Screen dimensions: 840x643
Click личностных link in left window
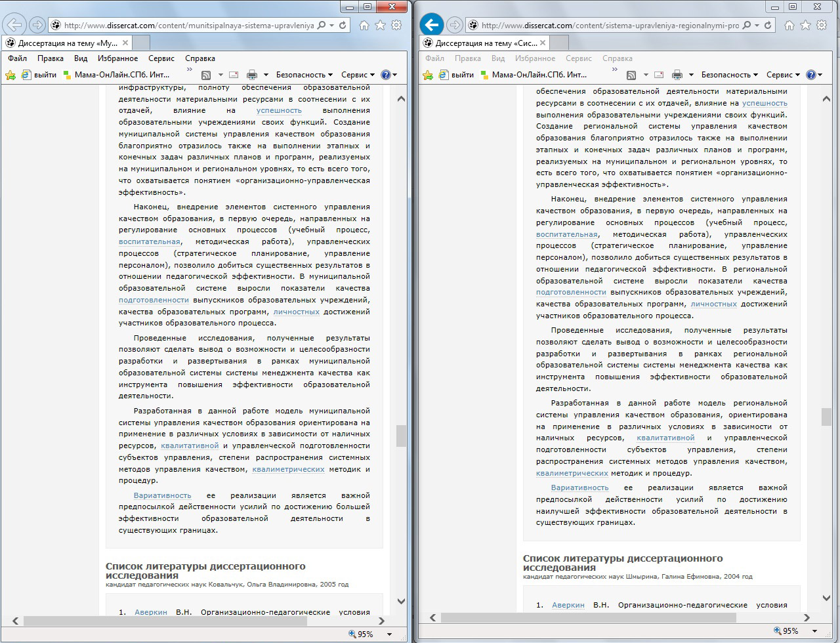click(x=296, y=312)
